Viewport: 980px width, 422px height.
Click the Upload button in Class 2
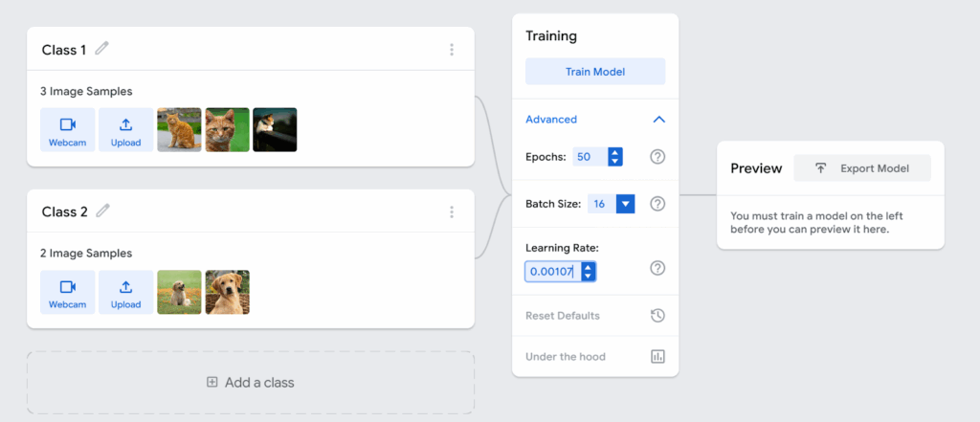coord(125,292)
